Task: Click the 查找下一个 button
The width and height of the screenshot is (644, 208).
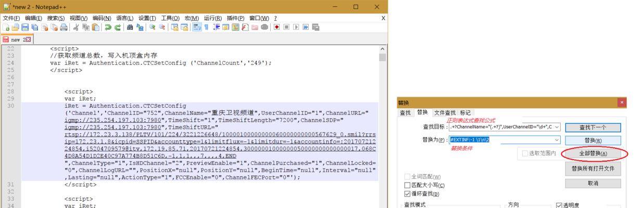Action: tap(592, 127)
